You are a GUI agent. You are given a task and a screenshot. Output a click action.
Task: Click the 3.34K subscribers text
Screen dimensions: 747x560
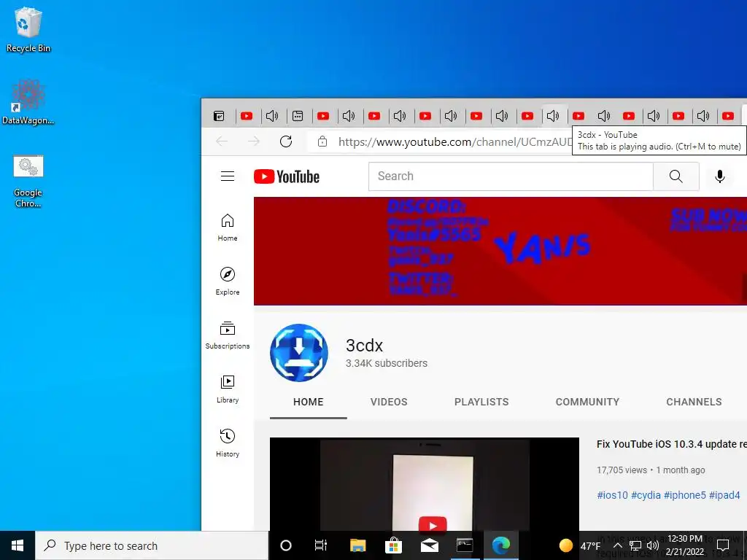387,363
